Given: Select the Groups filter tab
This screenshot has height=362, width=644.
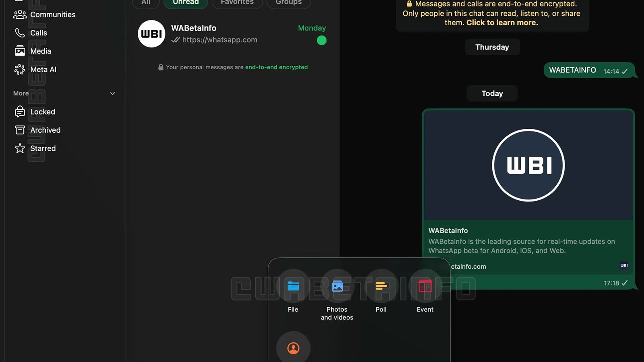Looking at the screenshot, I should 289,2.
